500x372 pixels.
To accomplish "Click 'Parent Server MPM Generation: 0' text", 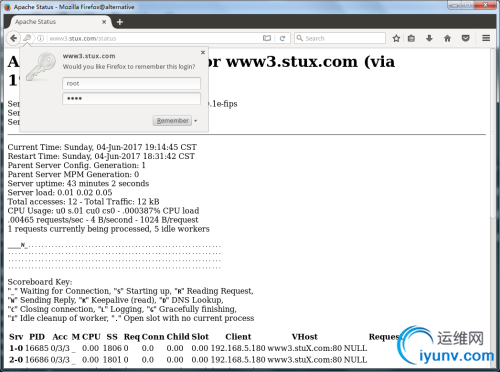I will (73, 174).
